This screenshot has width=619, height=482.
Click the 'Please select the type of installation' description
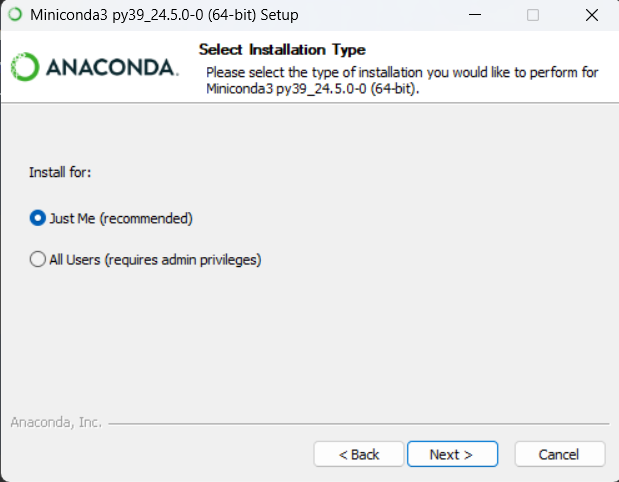(x=402, y=81)
